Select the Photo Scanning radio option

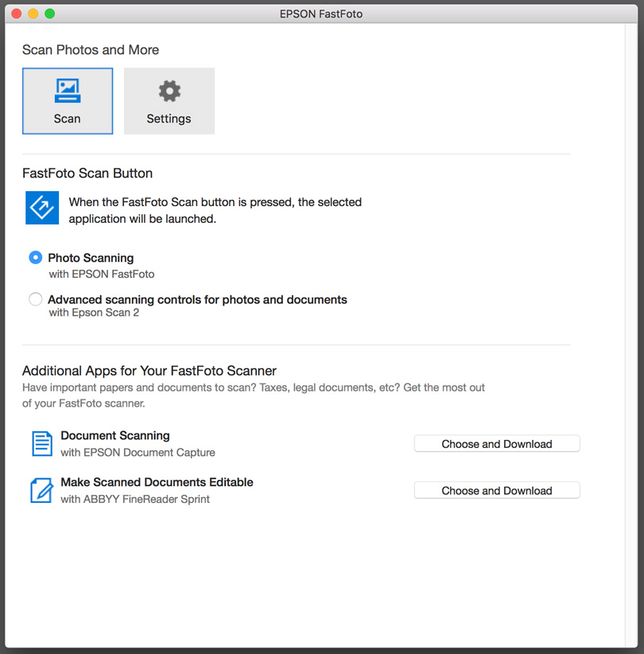36,258
